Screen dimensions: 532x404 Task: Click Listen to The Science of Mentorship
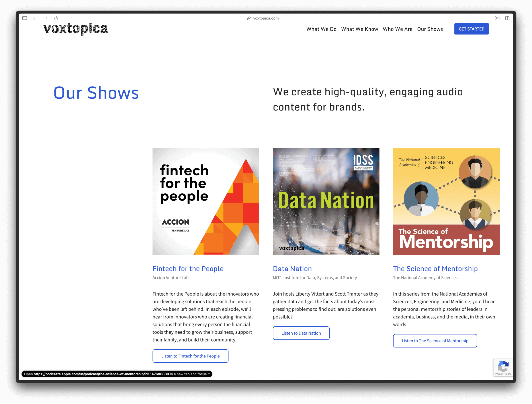[x=435, y=341]
